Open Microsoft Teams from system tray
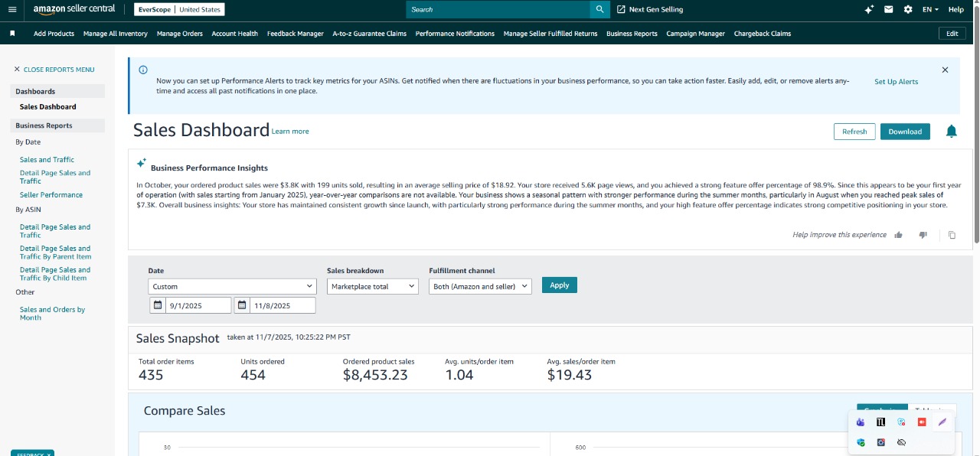 [x=861, y=422]
